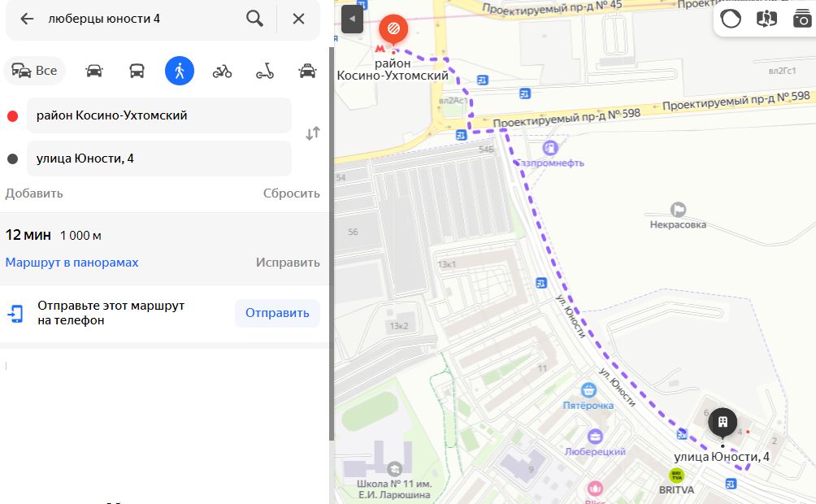Select the bicycle route mode

click(222, 71)
